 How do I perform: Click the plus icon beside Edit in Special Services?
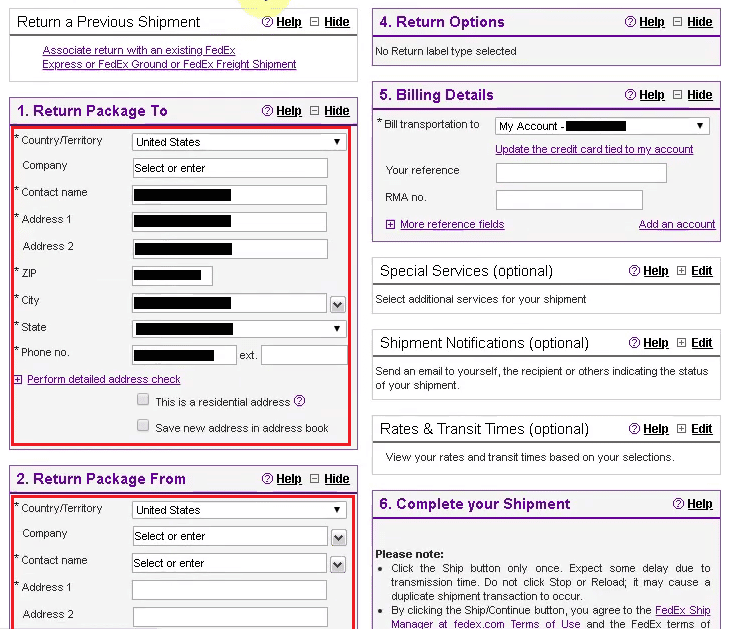[682, 271]
